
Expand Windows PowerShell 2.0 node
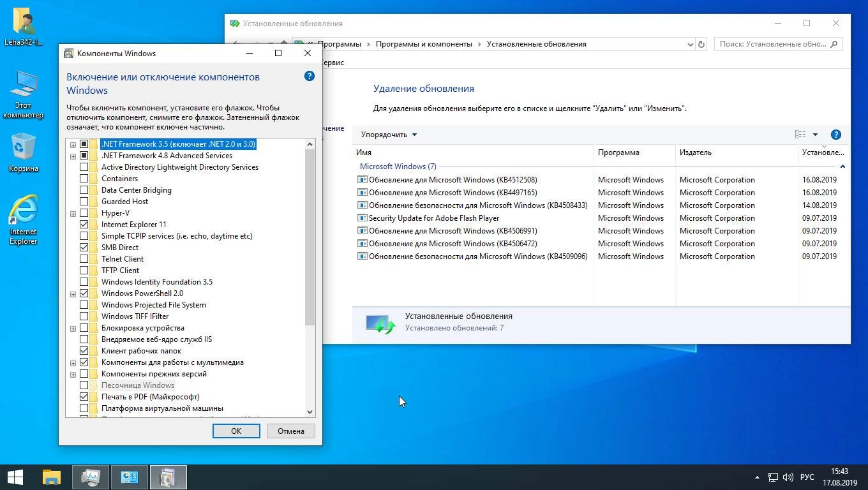coord(73,294)
